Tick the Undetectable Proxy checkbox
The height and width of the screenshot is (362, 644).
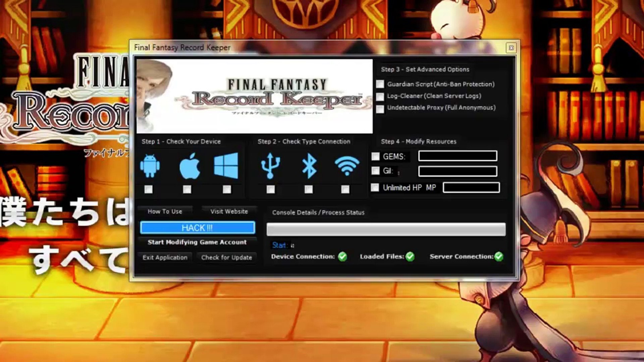point(380,109)
